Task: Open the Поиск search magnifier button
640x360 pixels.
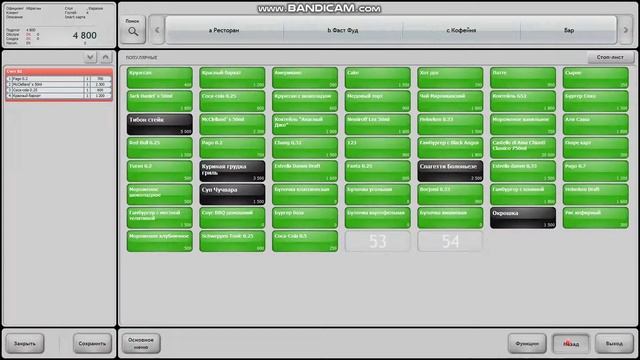Action: click(133, 29)
